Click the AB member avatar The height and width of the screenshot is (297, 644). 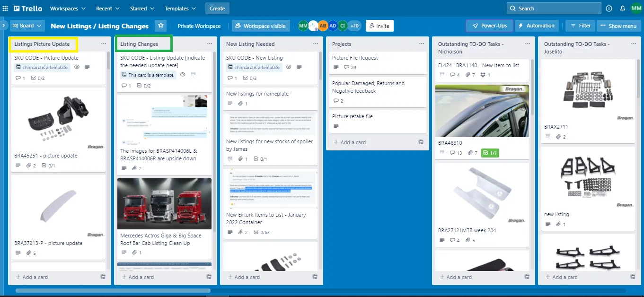323,26
